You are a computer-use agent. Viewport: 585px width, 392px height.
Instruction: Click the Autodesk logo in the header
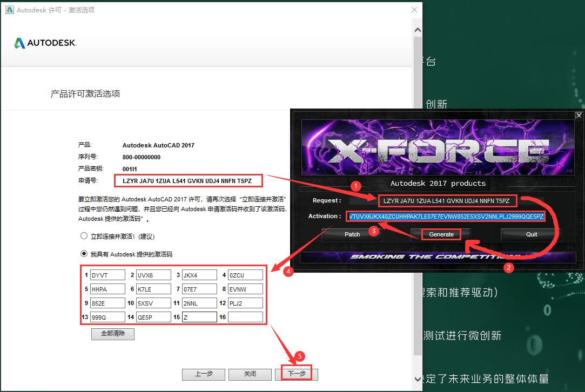[45, 43]
